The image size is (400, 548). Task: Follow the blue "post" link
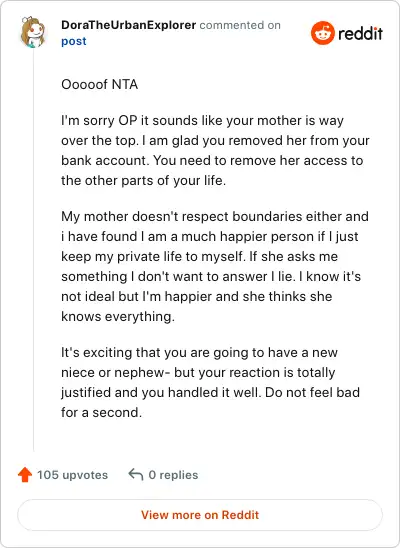(x=73, y=41)
